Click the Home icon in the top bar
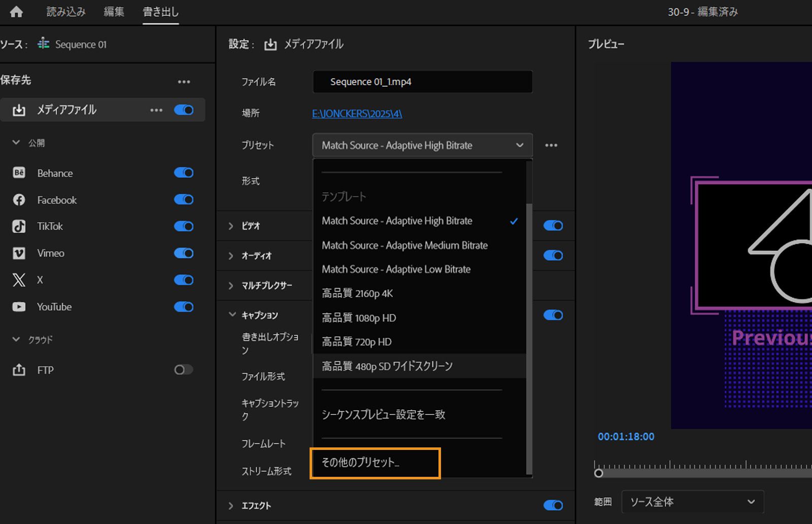The width and height of the screenshot is (812, 524). 16,11
